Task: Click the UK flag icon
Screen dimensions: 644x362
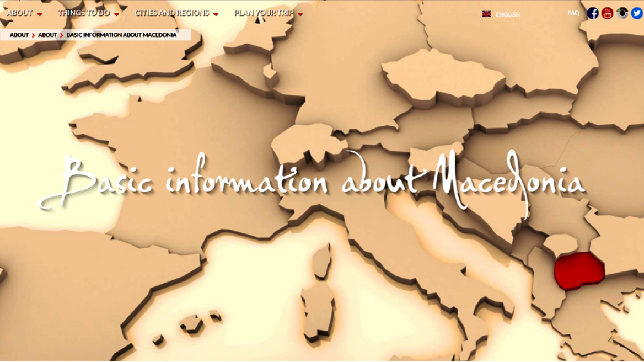Action: point(486,14)
